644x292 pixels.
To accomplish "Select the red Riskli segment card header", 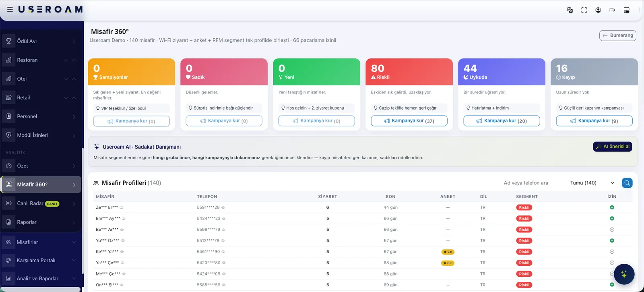I will (x=409, y=72).
